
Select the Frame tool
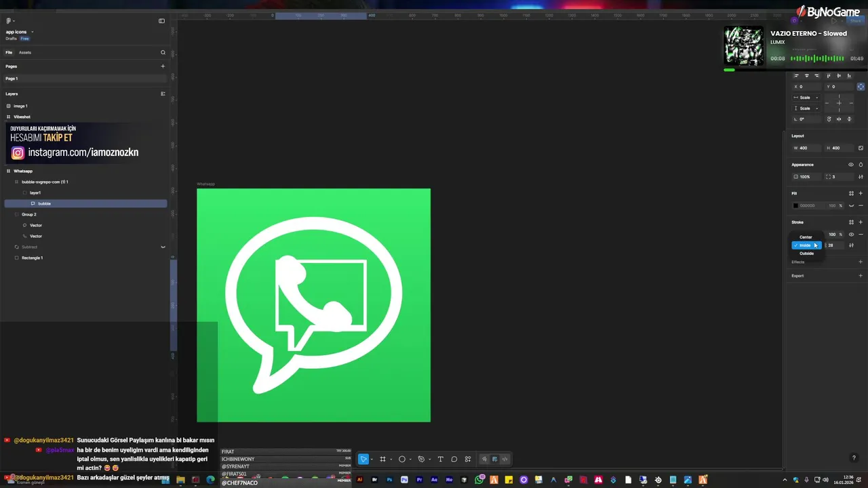pos(382,459)
